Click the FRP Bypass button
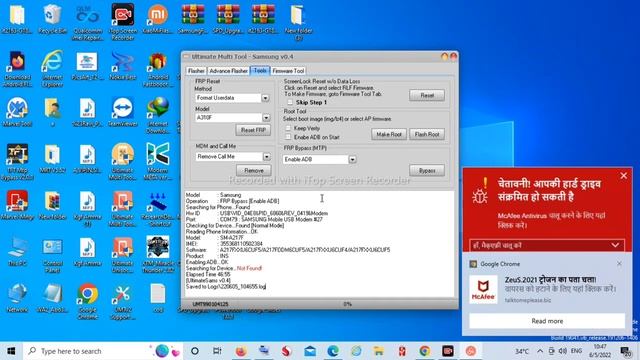This screenshot has width=640, height=360. (427, 171)
